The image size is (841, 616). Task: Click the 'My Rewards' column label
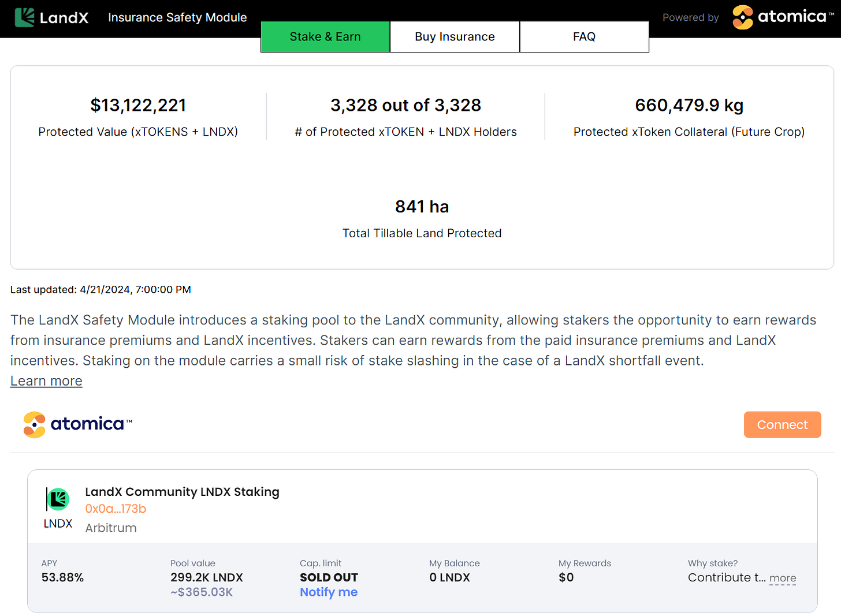pyautogui.click(x=585, y=563)
